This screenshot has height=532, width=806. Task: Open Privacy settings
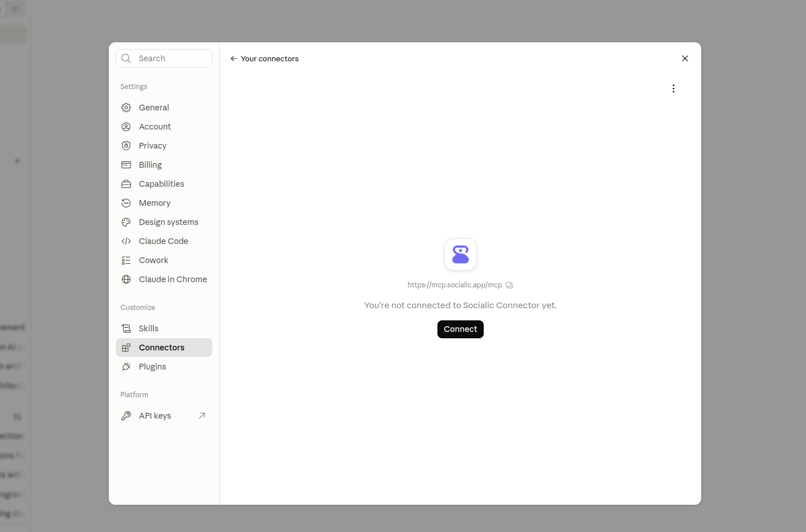[164, 146]
